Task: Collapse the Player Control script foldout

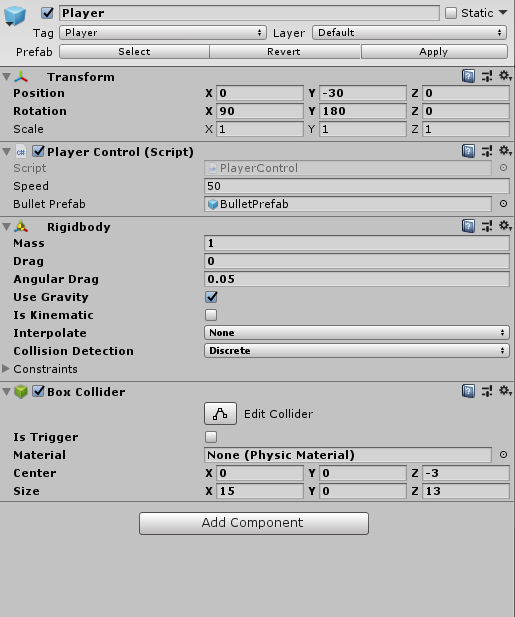Action: click(x=6, y=152)
